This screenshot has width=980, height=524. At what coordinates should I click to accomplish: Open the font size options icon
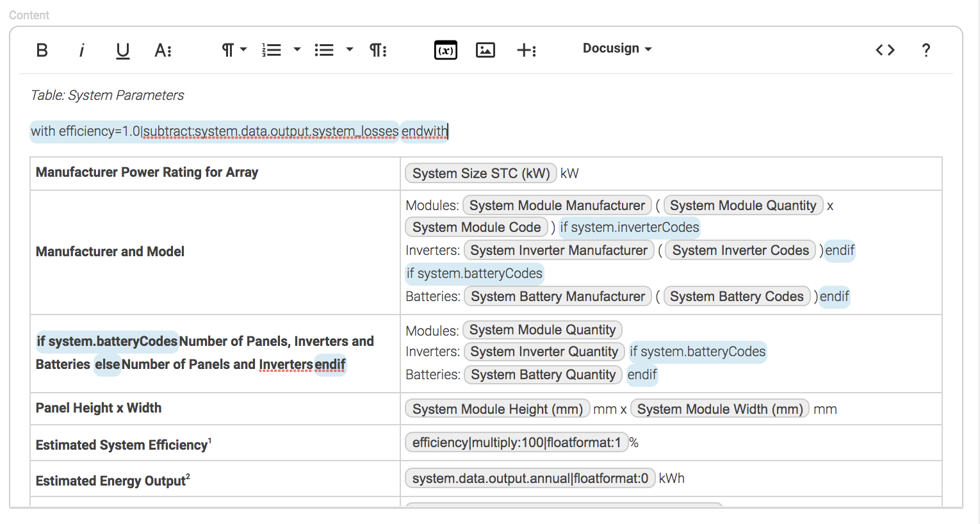click(x=163, y=50)
